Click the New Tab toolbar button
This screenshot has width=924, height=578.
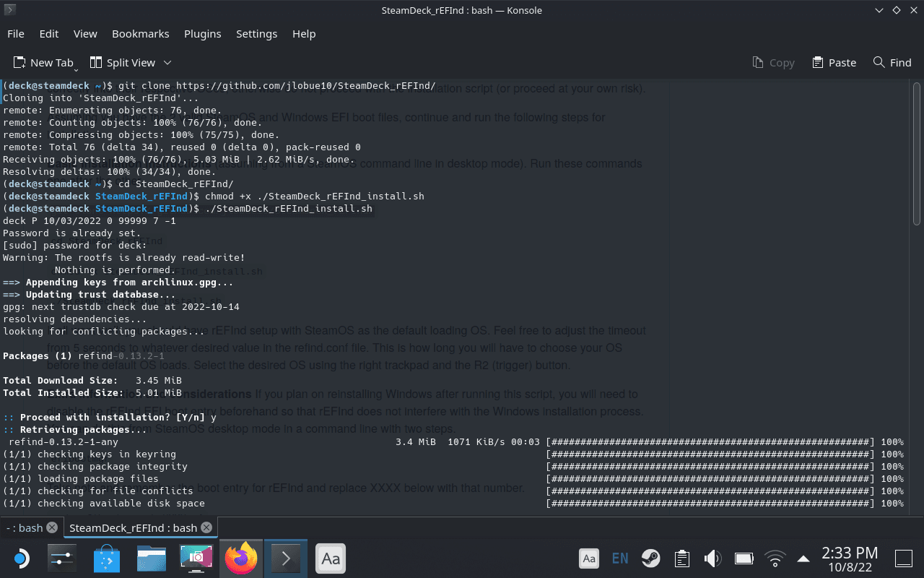coord(43,63)
